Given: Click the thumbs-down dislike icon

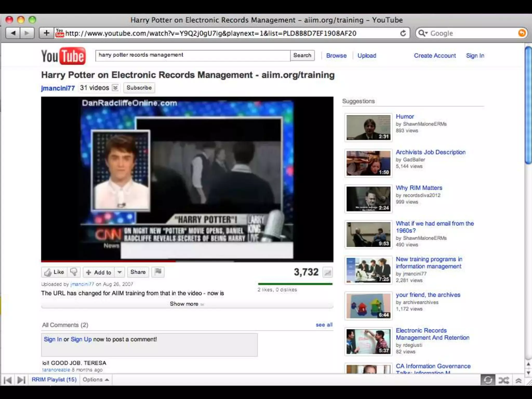Looking at the screenshot, I should click(x=74, y=272).
